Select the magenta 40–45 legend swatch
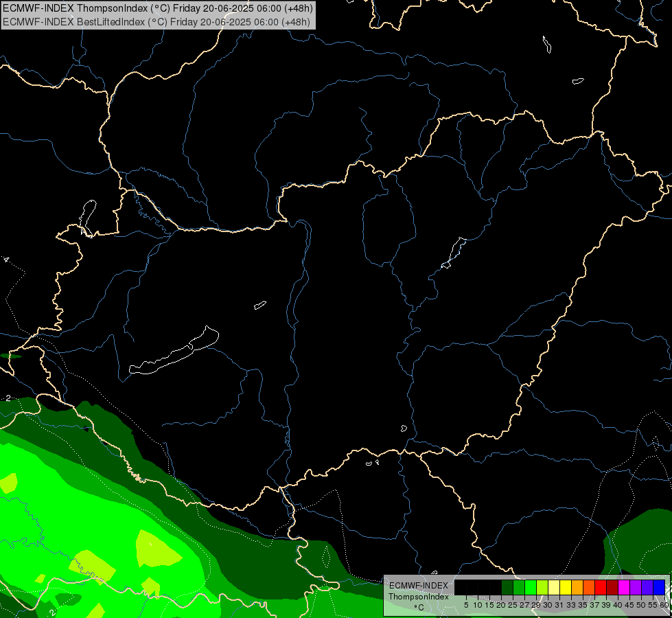Image resolution: width=672 pixels, height=618 pixels. pos(624,587)
